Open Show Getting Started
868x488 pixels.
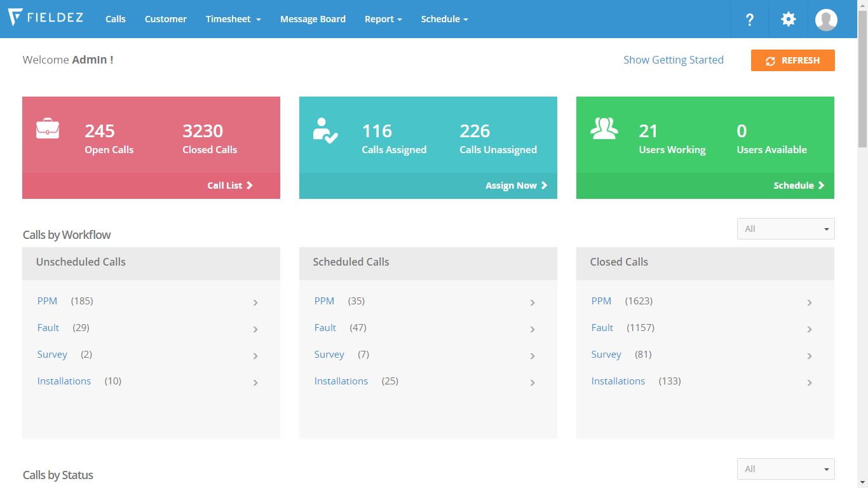pyautogui.click(x=673, y=60)
